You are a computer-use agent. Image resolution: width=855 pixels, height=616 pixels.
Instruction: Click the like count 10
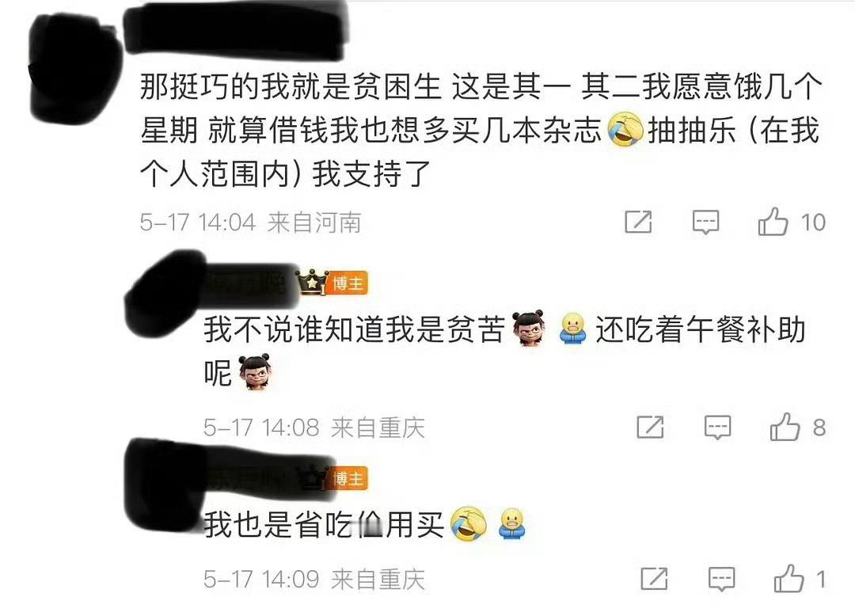coord(813,222)
